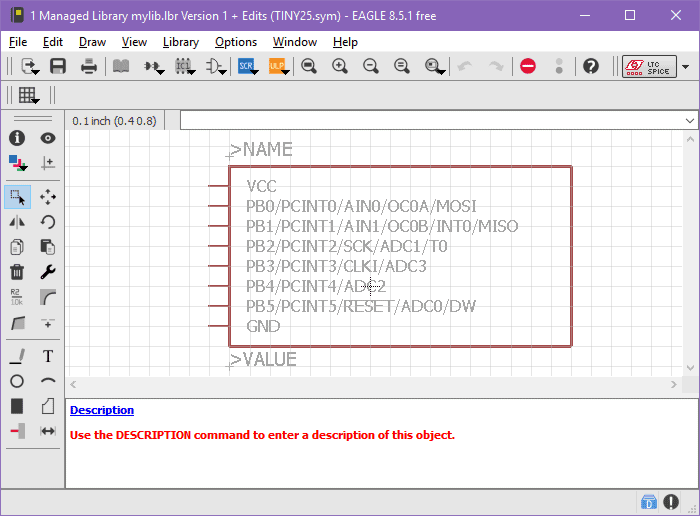The width and height of the screenshot is (700, 516).
Task: Select the Rotate tool
Action: 47,222
